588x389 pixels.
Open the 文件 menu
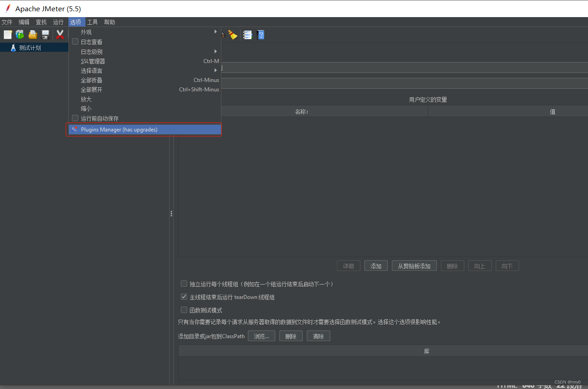pos(7,22)
